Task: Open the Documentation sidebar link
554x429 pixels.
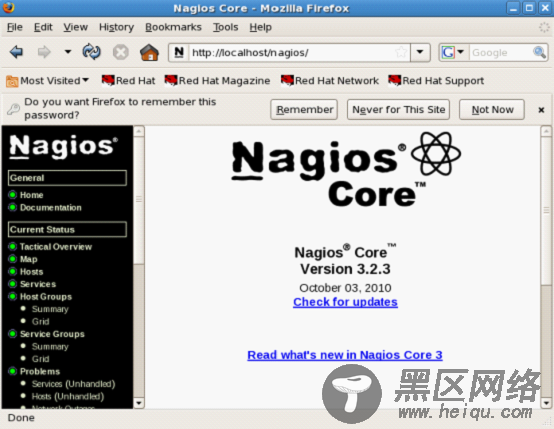Action: pyautogui.click(x=51, y=207)
